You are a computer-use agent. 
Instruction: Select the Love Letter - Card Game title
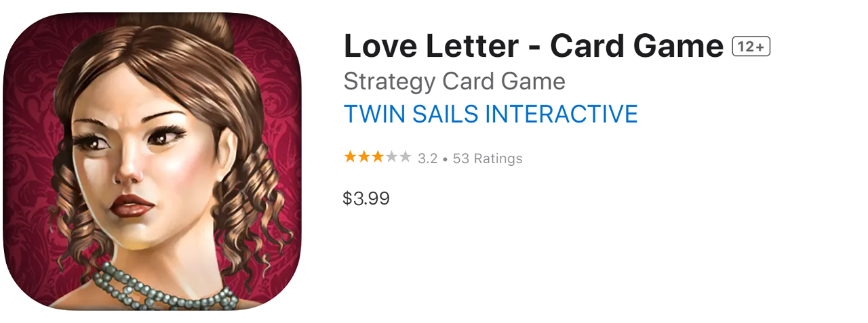pyautogui.click(x=534, y=47)
